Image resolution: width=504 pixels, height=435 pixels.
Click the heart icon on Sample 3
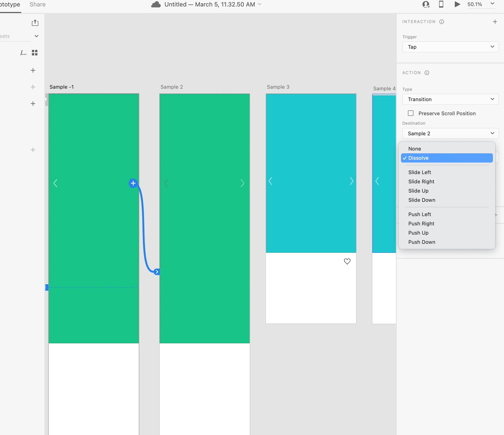347,261
